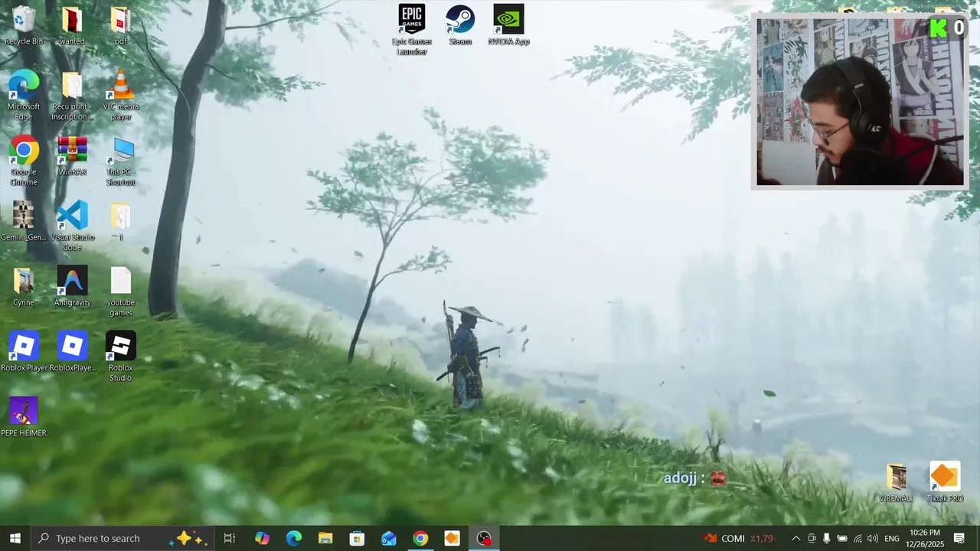Select the 'pdf' folder icon
The width and height of the screenshot is (980, 551).
120,25
